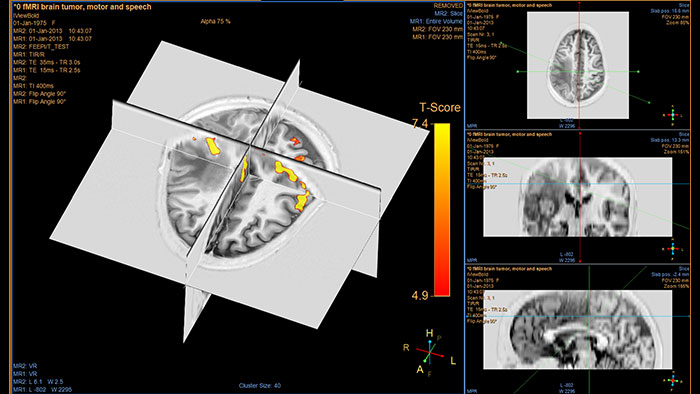The height and width of the screenshot is (394, 700).
Task: Click the T-Score legend title
Action: pyautogui.click(x=440, y=107)
